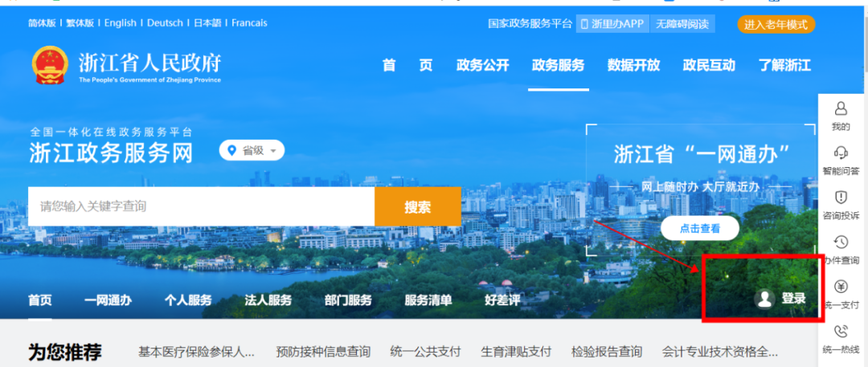Toggle 进入老年模式 elderly mode
Screen dimensions: 868x367
tap(775, 24)
